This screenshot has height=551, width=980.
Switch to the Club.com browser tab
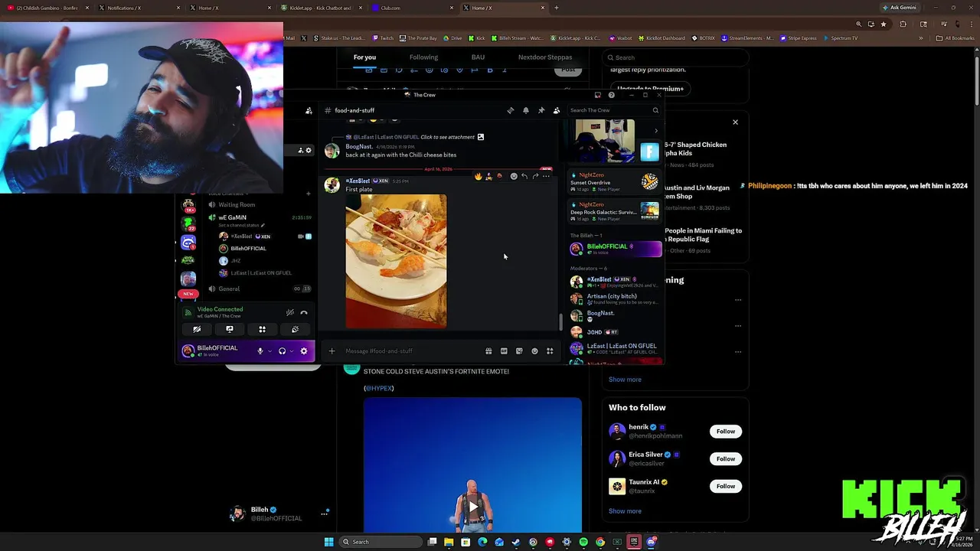[413, 8]
